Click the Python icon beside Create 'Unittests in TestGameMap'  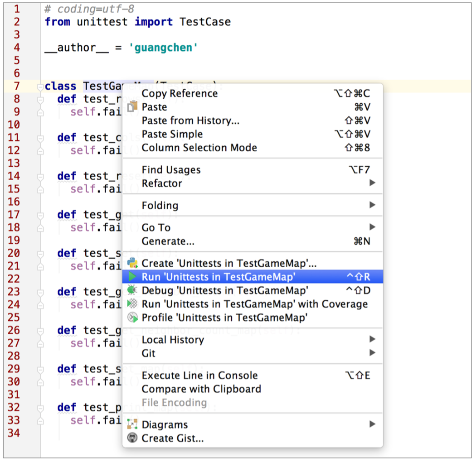pyautogui.click(x=132, y=263)
